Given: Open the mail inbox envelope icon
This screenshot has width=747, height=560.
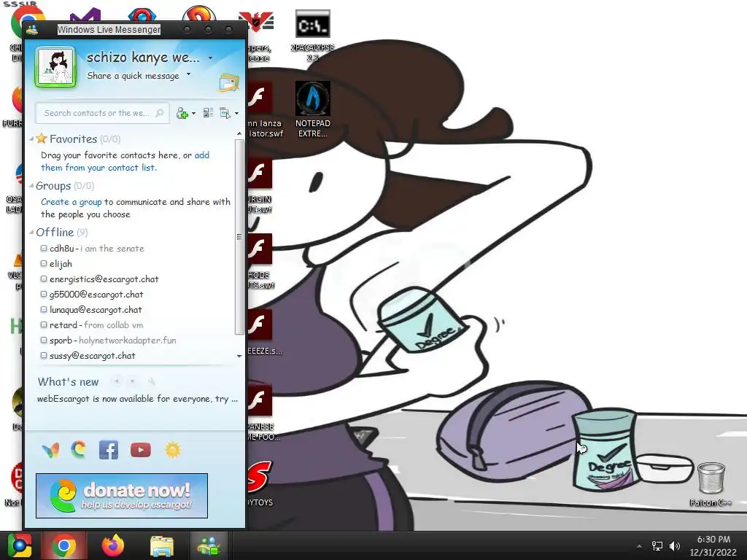Looking at the screenshot, I should pyautogui.click(x=229, y=82).
